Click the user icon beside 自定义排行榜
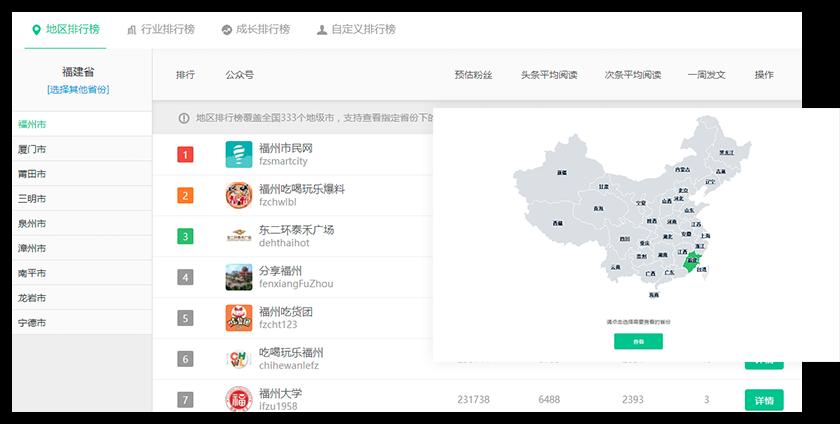Screen dimensions: 840x424 point(321,30)
